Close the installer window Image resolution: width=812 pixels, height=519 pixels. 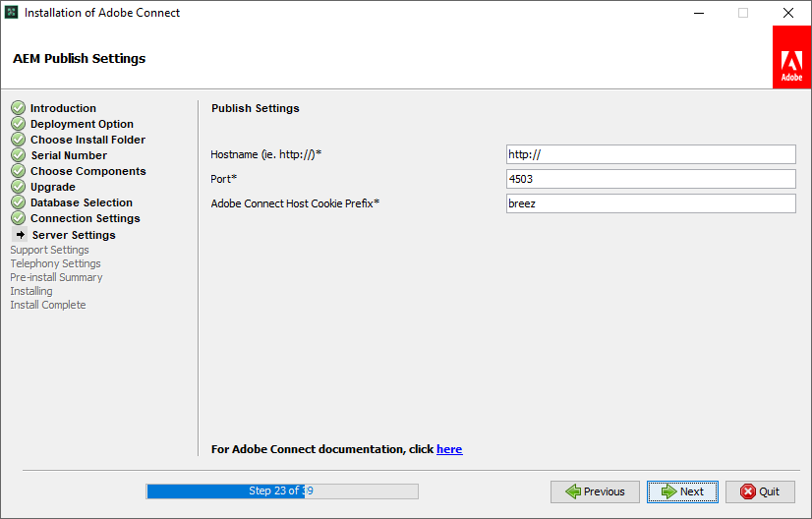[x=788, y=13]
